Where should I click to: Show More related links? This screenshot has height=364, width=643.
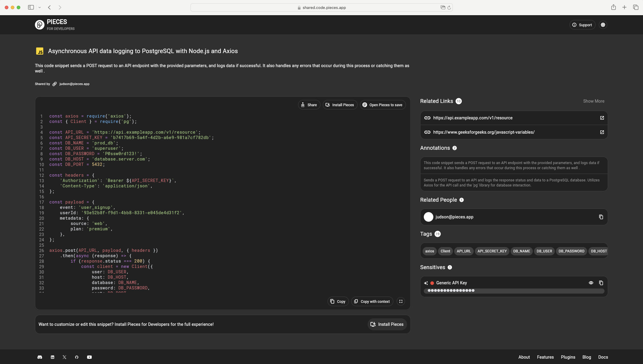(593, 101)
